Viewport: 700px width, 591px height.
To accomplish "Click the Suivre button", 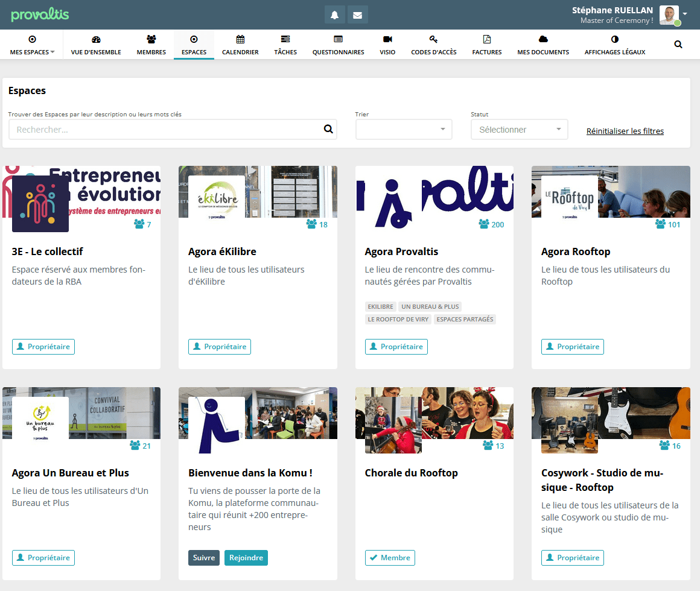I will (x=204, y=558).
